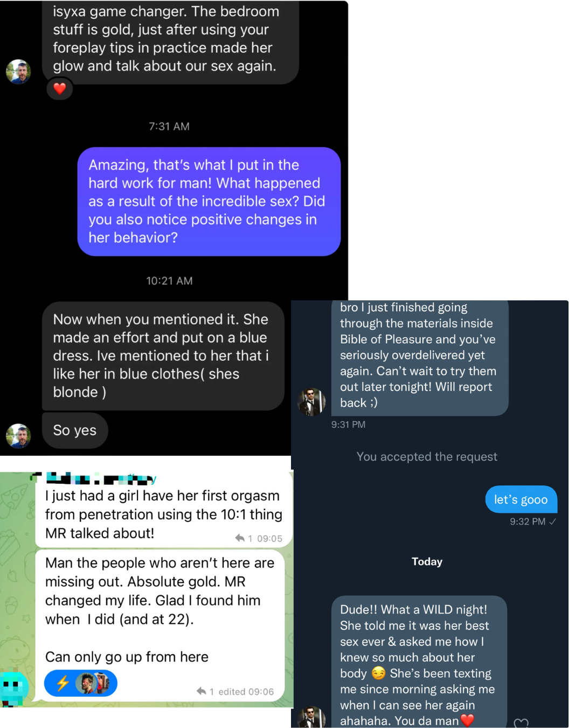Tap the 'You accepted the request' notice
582x728 pixels.
pyautogui.click(x=427, y=457)
